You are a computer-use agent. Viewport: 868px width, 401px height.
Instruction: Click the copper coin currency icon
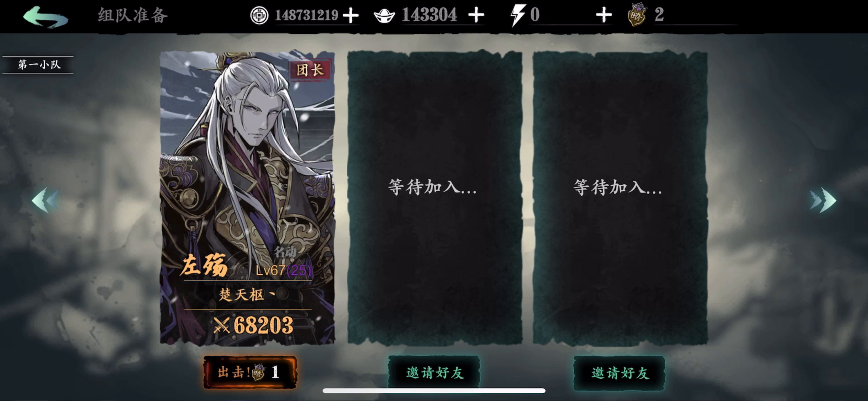(x=259, y=15)
